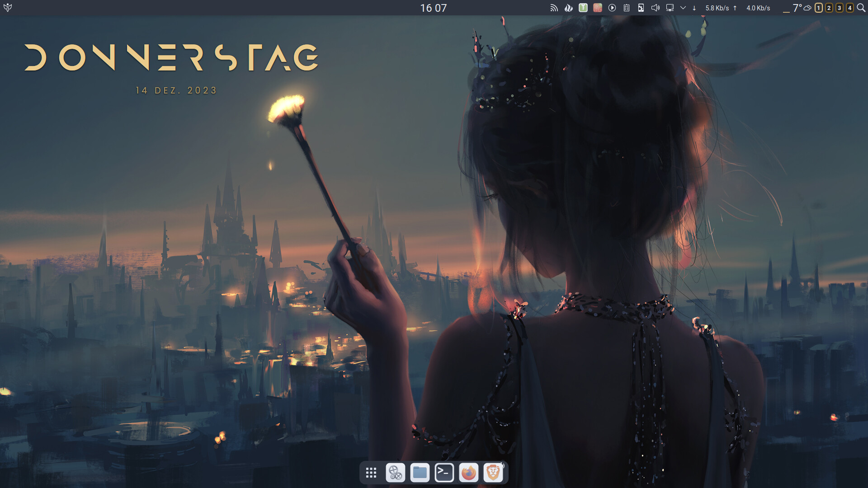Launch the terminal from the dock
The width and height of the screenshot is (868, 488).
444,473
